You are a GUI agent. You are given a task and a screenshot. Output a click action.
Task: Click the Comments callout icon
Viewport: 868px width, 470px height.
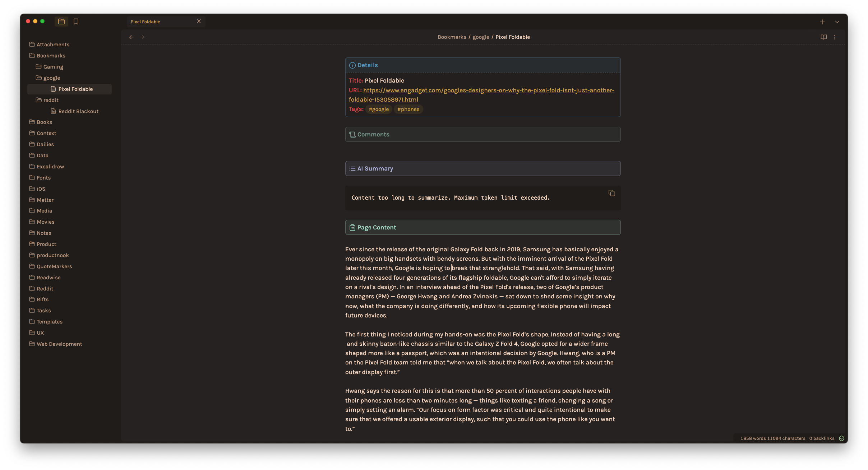[352, 135]
